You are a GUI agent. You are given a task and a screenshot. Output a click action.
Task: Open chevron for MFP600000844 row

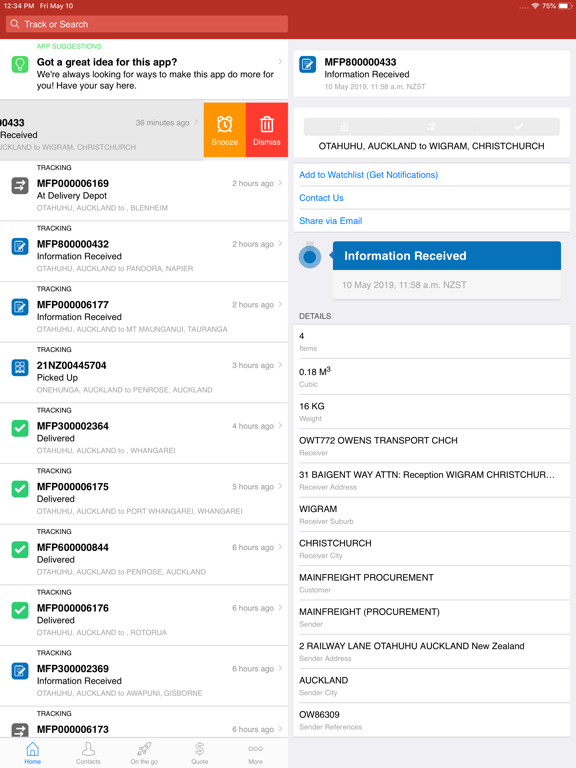tap(280, 547)
